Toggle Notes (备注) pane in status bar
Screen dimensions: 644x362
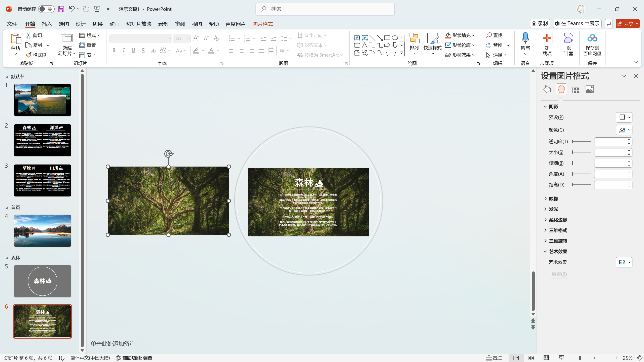[x=494, y=358]
